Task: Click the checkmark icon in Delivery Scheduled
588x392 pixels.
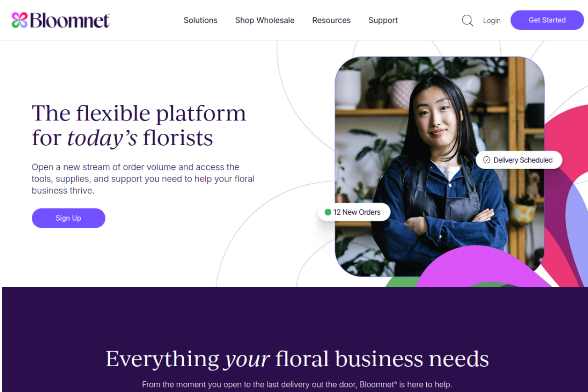Action: pyautogui.click(x=486, y=160)
